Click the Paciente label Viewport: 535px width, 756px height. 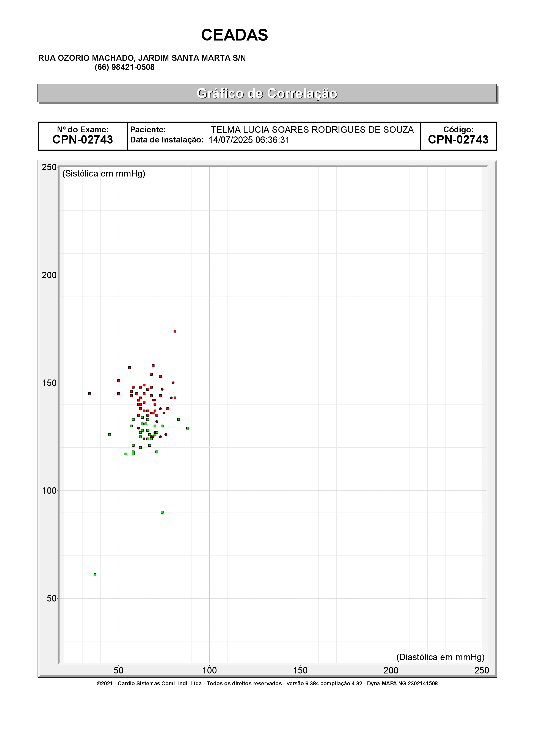click(x=148, y=130)
